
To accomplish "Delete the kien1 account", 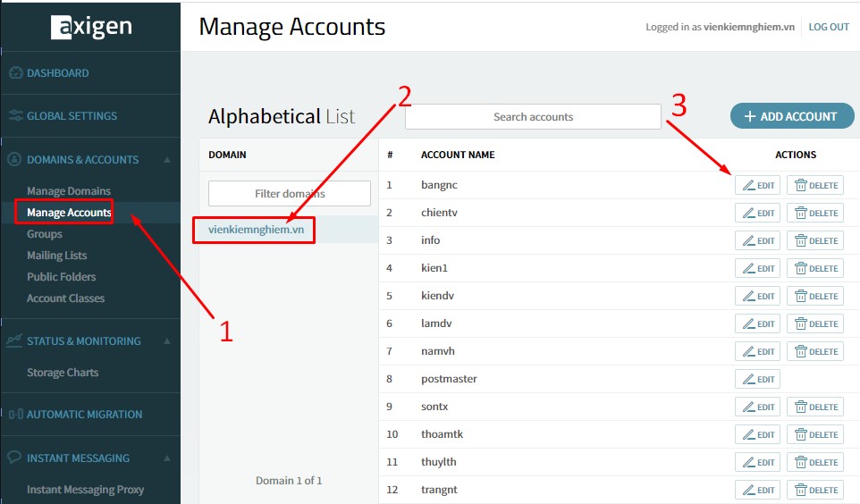I will pos(815,268).
